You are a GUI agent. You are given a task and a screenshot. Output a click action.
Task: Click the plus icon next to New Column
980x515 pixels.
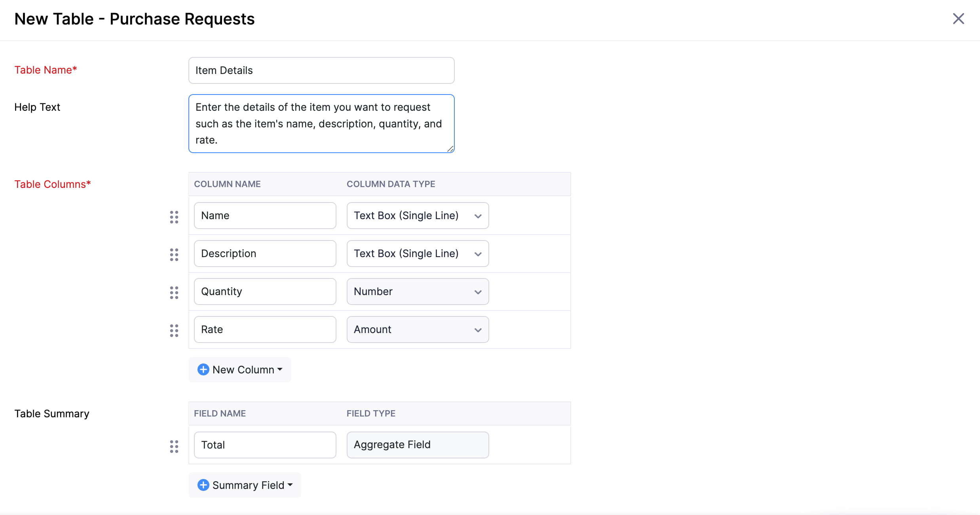(203, 369)
